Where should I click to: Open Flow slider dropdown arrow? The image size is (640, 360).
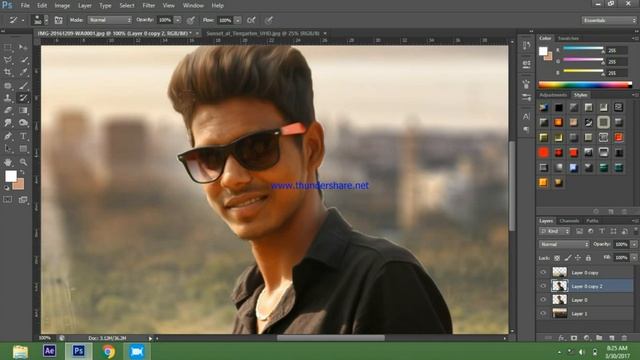238,20
